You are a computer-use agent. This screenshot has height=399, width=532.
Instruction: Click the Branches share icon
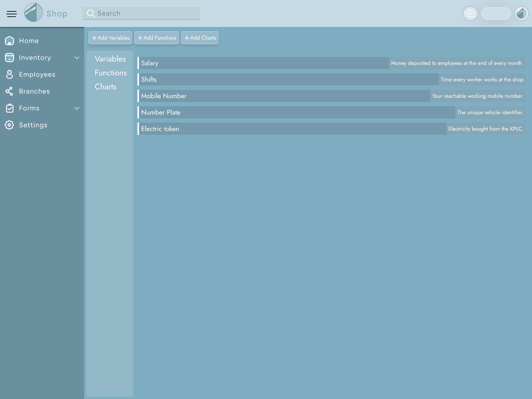[x=9, y=91]
